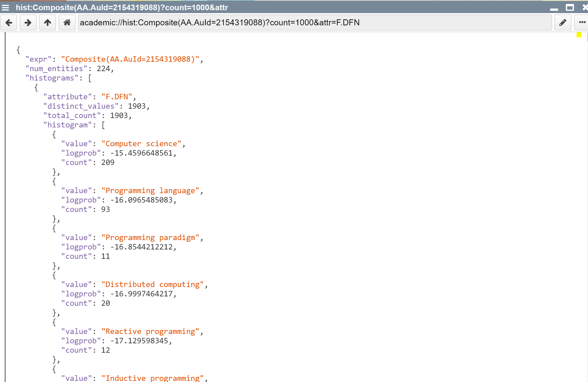
Task: Minimize the hist:Composite window
Action: (x=554, y=9)
